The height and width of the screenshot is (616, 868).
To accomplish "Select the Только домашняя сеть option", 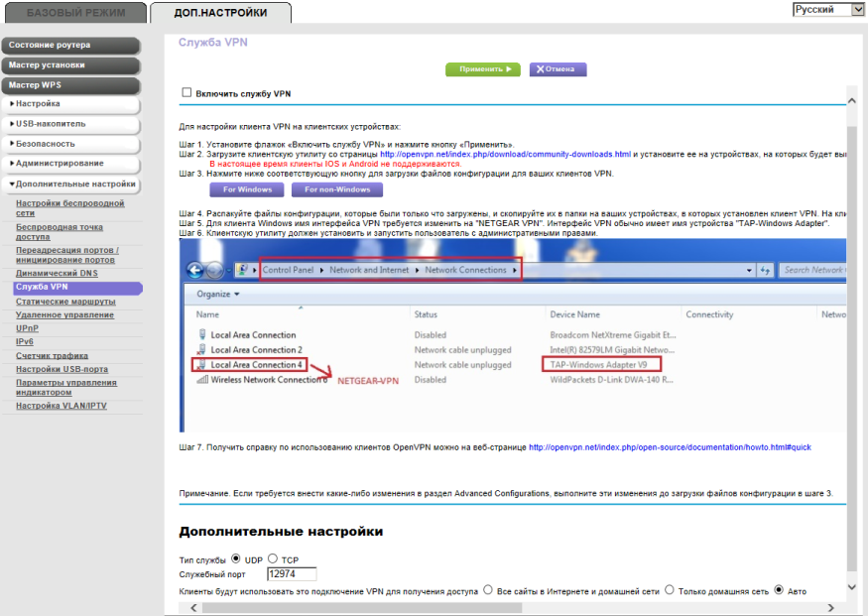I will point(670,590).
